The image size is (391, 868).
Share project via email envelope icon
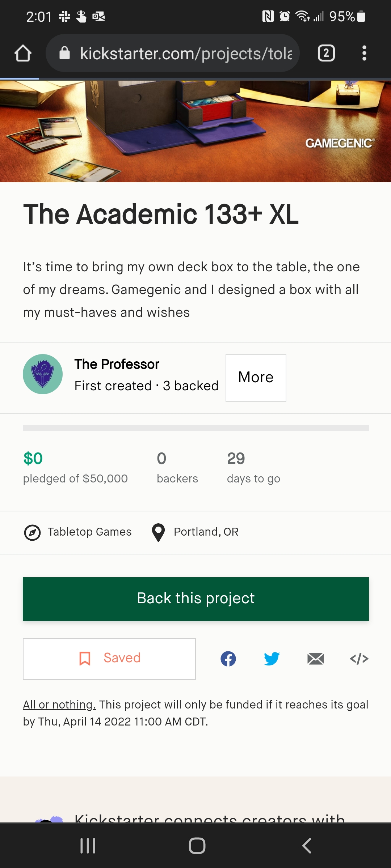pyautogui.click(x=315, y=659)
